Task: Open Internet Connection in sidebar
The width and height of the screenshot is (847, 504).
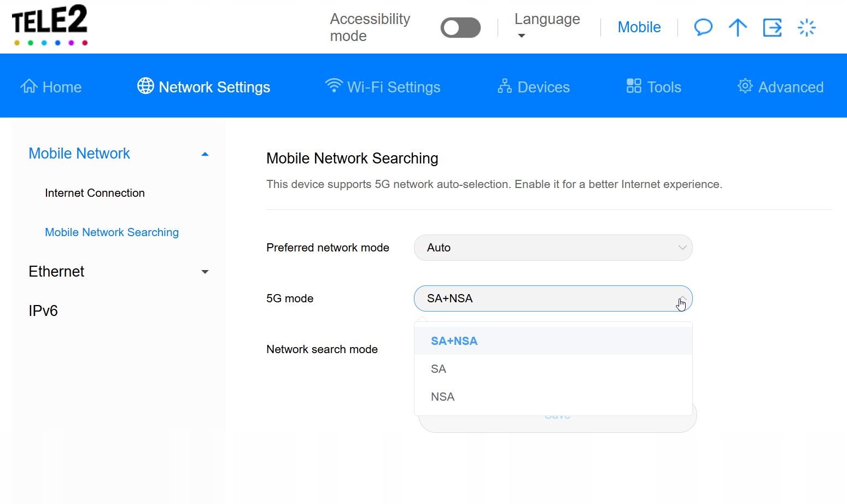Action: [95, 193]
